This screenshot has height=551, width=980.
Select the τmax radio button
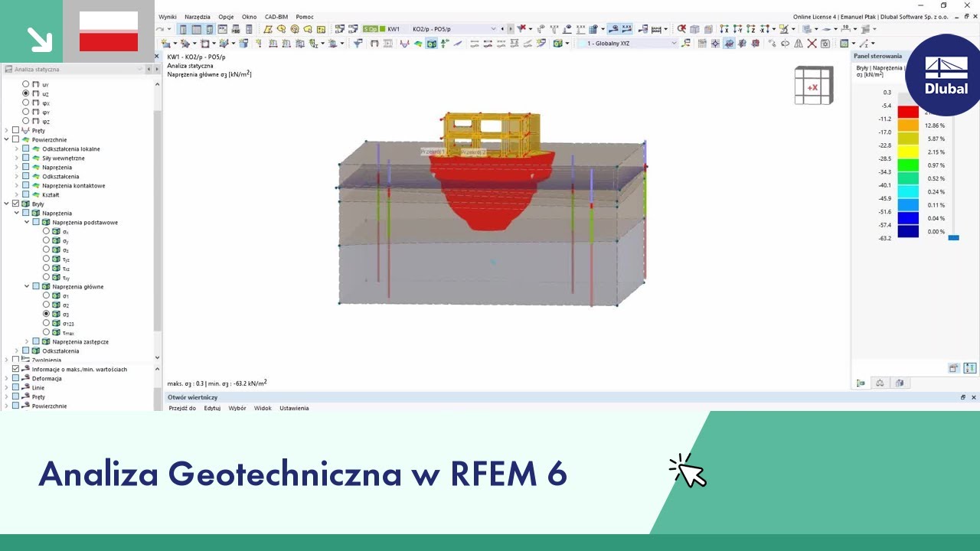pyautogui.click(x=46, y=332)
